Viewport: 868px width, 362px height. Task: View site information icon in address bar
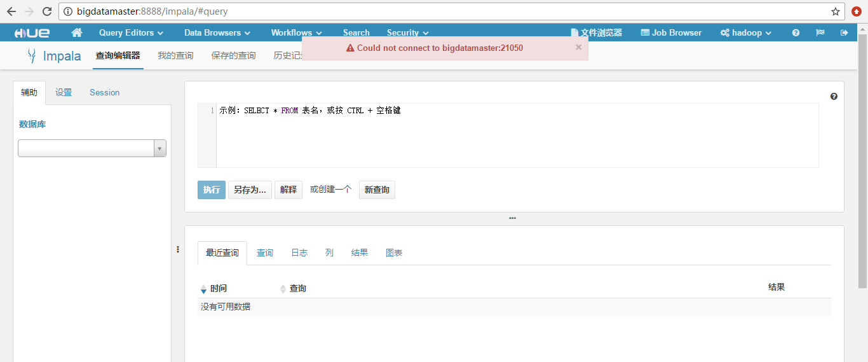pos(68,11)
